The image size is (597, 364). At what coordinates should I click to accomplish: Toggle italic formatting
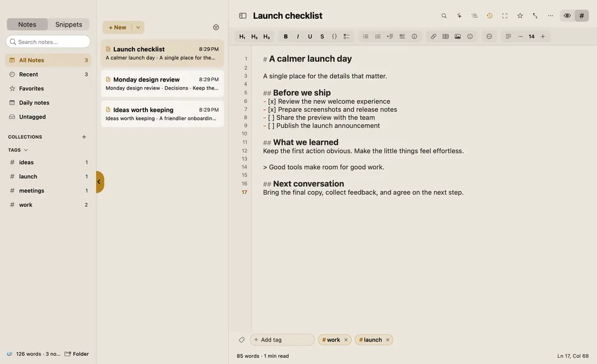[298, 37]
